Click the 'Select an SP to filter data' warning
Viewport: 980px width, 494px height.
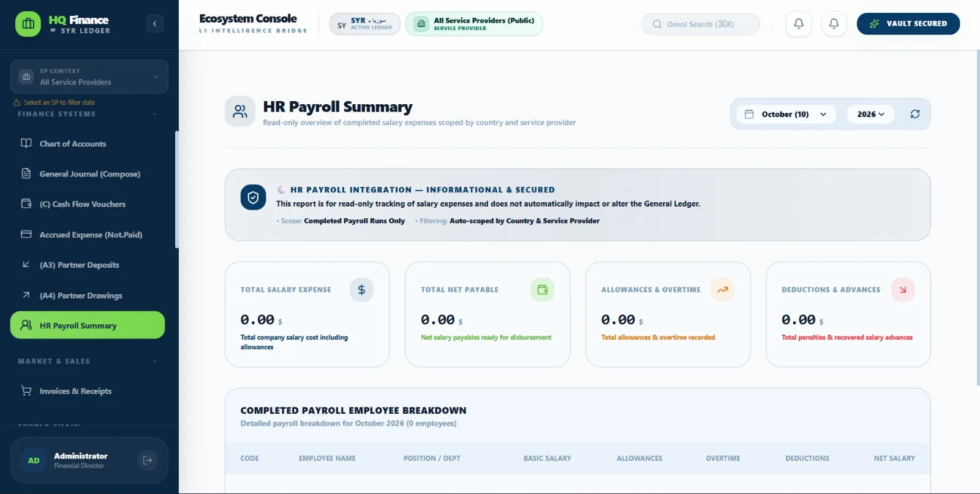click(x=54, y=102)
